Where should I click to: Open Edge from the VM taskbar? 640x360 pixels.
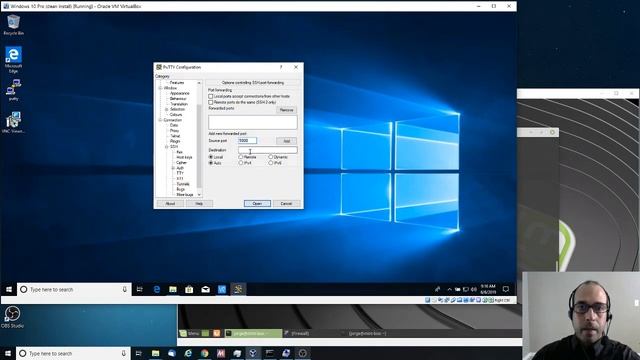(x=156, y=289)
